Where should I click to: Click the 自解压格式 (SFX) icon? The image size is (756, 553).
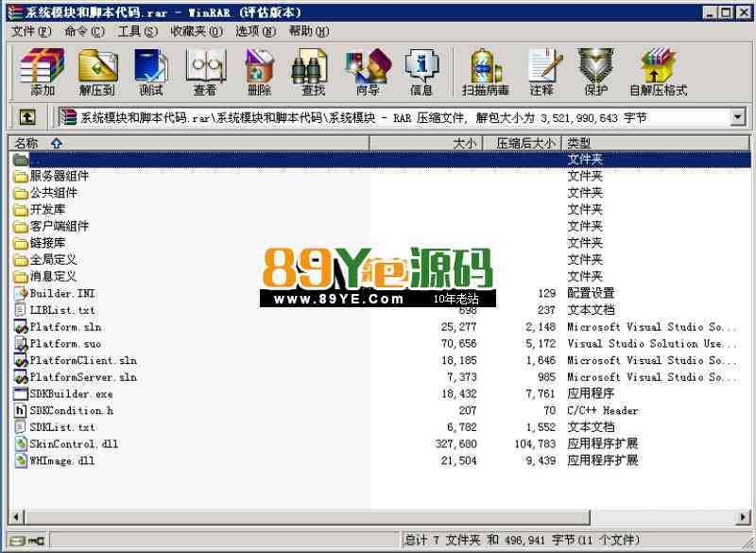658,72
